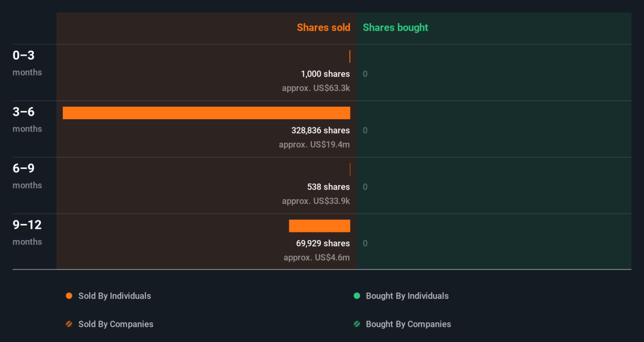
Task: Click the 69,929 shares value text
Action: click(x=323, y=243)
